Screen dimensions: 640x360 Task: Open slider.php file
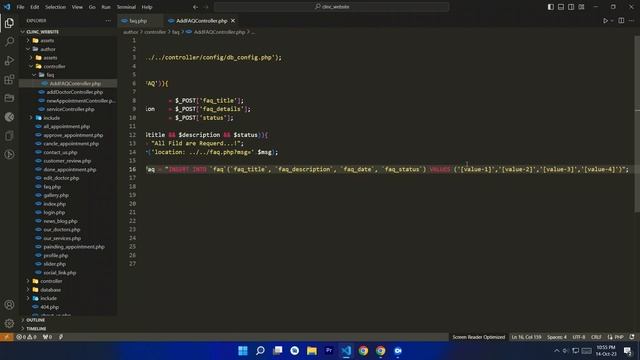click(x=54, y=264)
